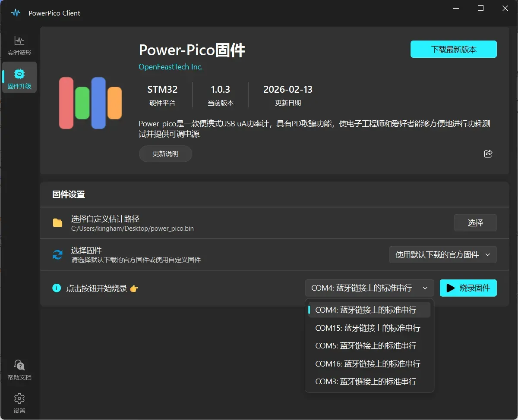Collapse the COM4 serial port combo box
The height and width of the screenshot is (420, 518).
click(x=369, y=288)
